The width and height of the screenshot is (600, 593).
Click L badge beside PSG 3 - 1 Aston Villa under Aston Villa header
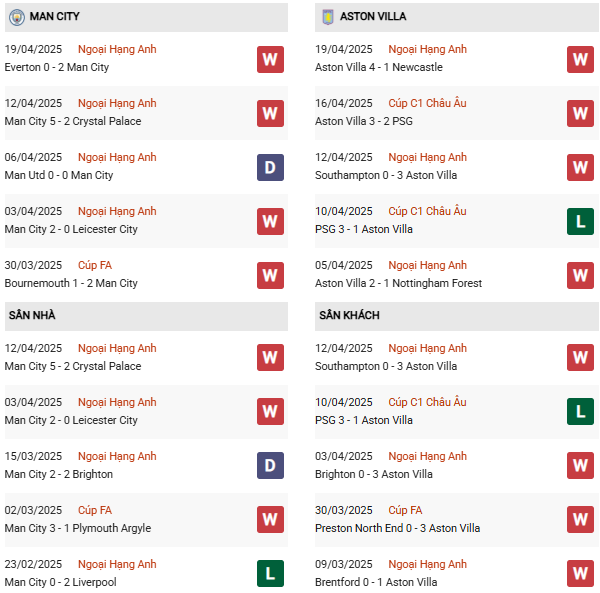(580, 221)
